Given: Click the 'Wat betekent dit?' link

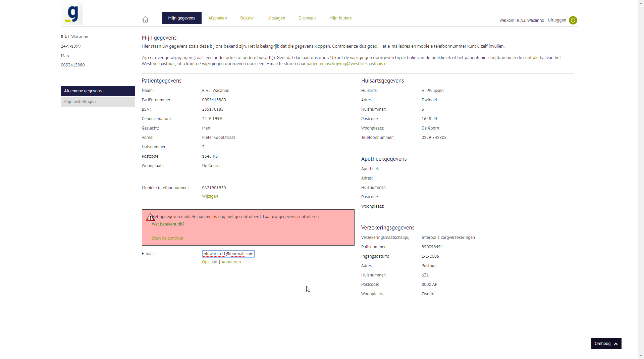Looking at the screenshot, I should (x=168, y=224).
